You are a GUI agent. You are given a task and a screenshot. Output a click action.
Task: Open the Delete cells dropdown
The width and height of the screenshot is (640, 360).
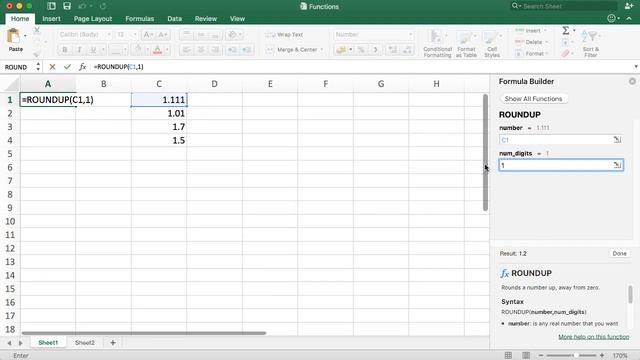click(547, 42)
